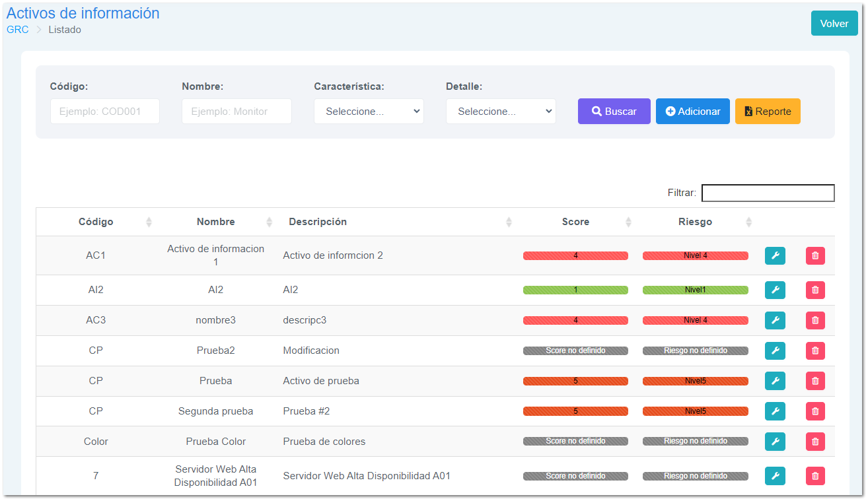The height and width of the screenshot is (501, 868).
Task: Sort table by Score column arrows
Action: click(628, 222)
